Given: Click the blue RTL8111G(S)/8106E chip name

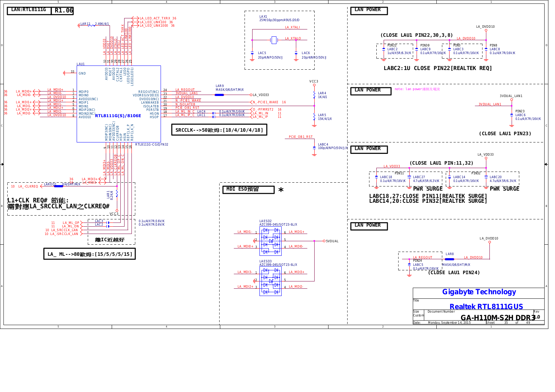Looking at the screenshot, I should (x=118, y=116).
